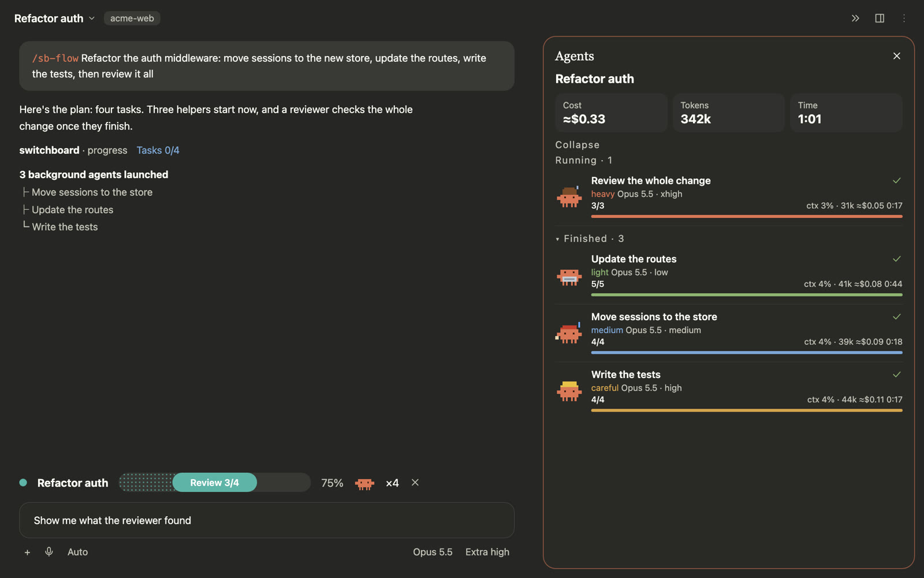Activate the microphone voice input

[49, 552]
